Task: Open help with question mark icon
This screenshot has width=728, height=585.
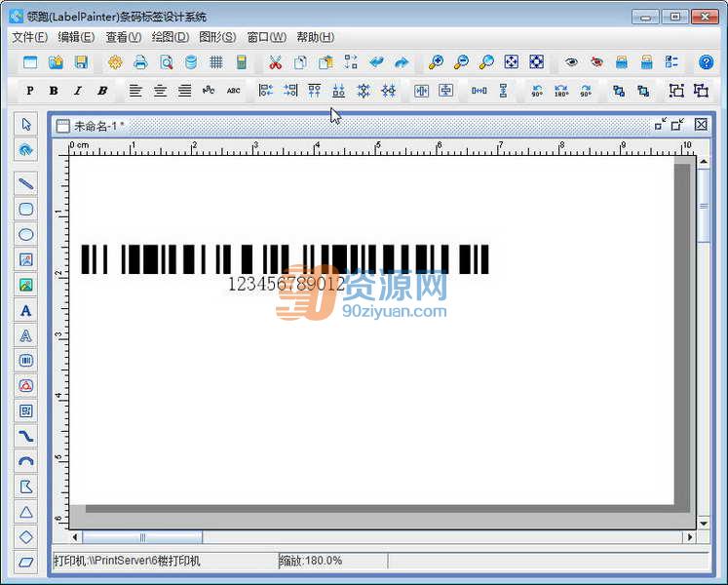Action: (x=706, y=61)
